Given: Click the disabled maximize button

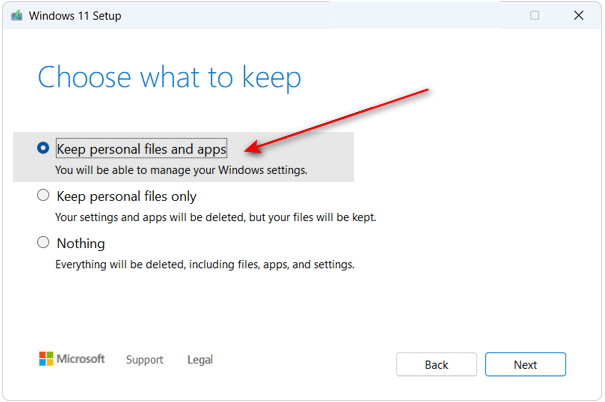Looking at the screenshot, I should [x=534, y=15].
